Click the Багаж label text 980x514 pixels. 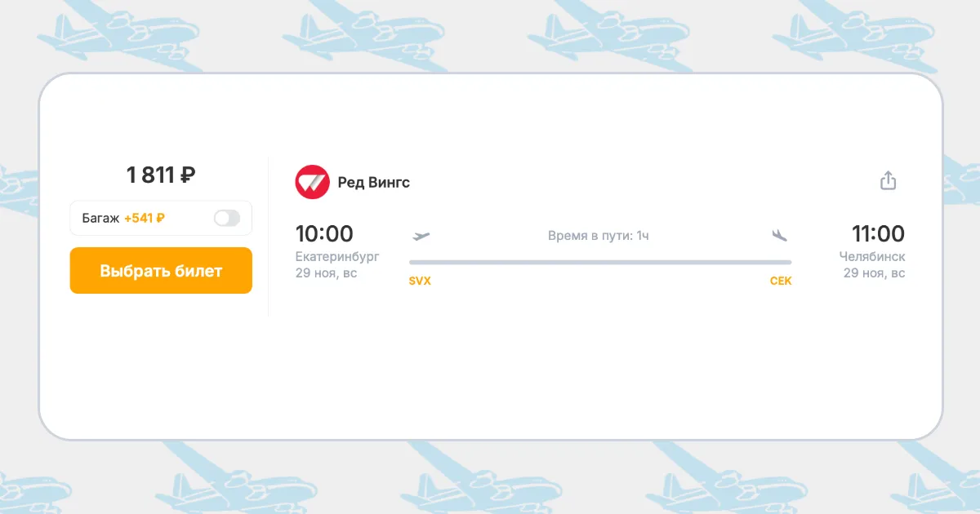tap(101, 218)
